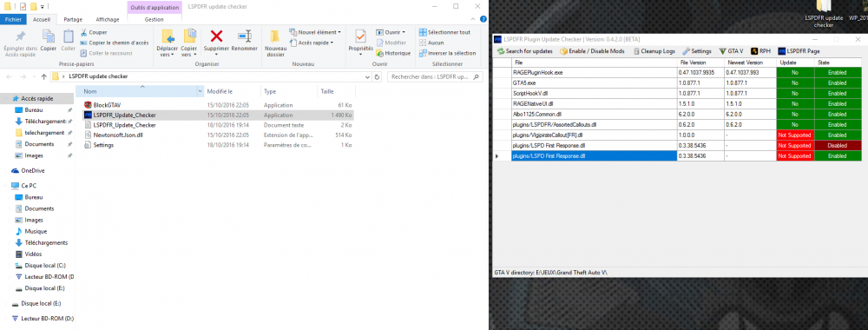Open Accès rapide ribbon dropdown
The width and height of the screenshot is (868, 330).
click(311, 43)
